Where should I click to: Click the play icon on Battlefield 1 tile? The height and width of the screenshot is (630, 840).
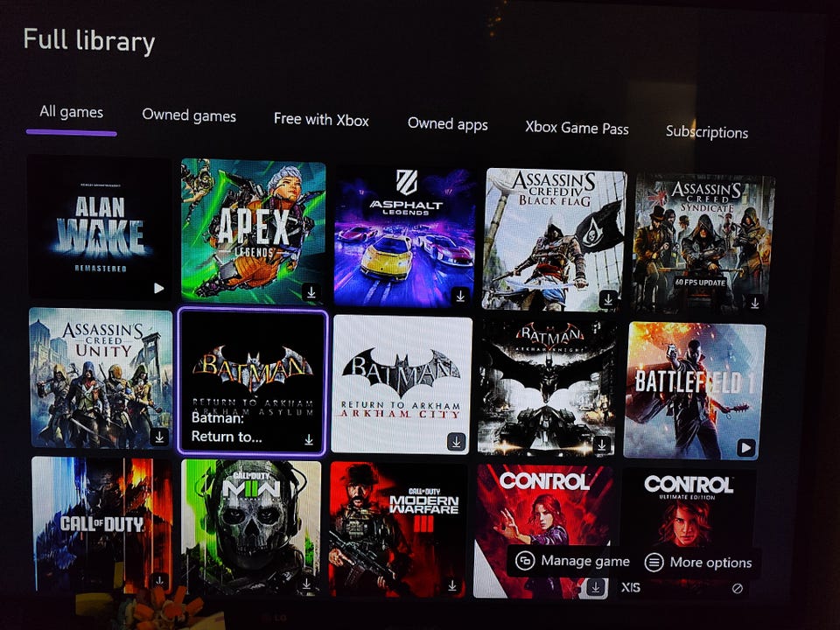[x=746, y=447]
